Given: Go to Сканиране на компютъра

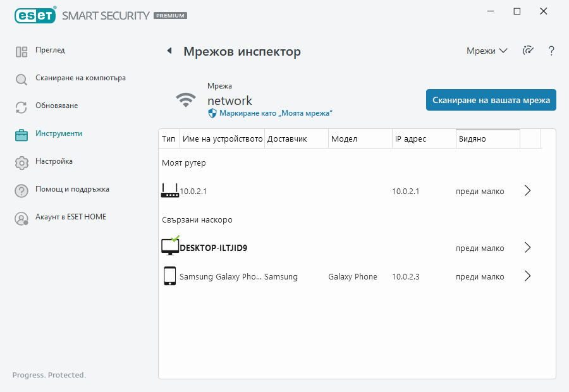Looking at the screenshot, I should point(80,78).
